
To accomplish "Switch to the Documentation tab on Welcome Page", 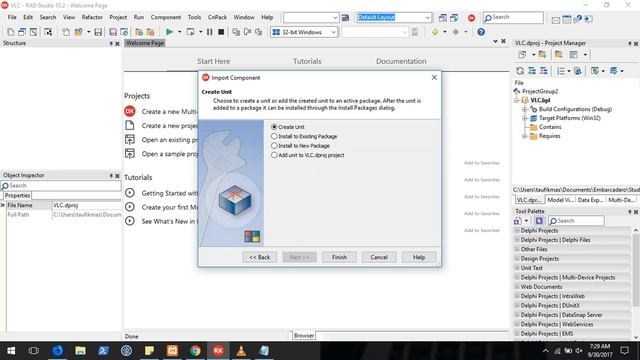I will pyautogui.click(x=401, y=61).
